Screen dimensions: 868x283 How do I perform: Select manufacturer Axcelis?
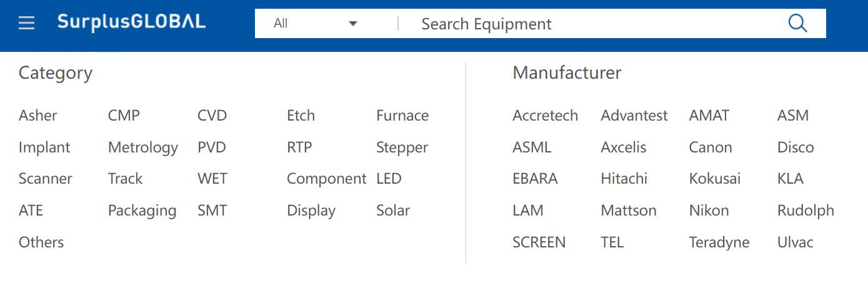pos(624,147)
